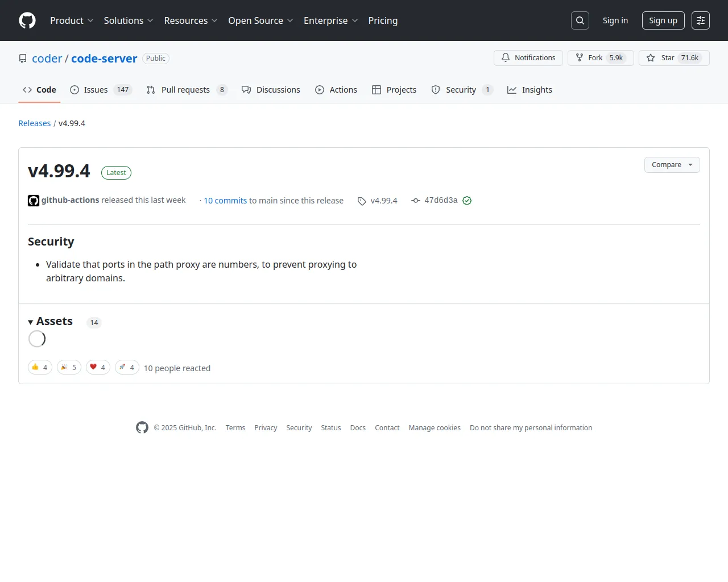The height and width of the screenshot is (582, 728).
Task: Expand the Solutions menu
Action: 129,20
